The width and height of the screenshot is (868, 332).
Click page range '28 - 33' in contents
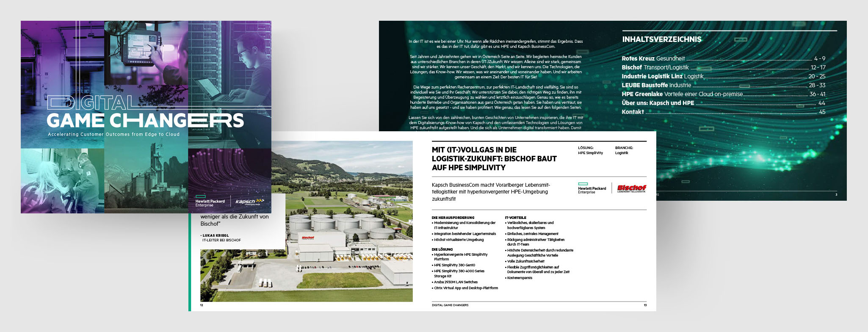pos(817,85)
